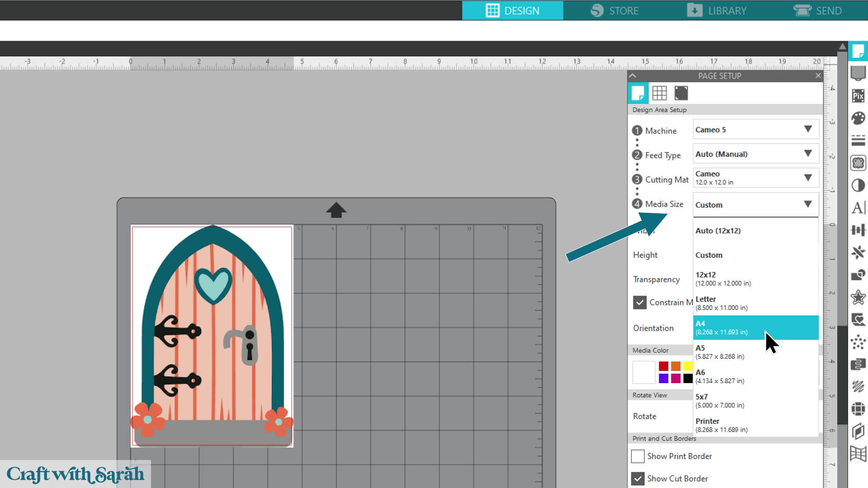
Task: Enable Show Print Border checkbox
Action: coord(638,456)
